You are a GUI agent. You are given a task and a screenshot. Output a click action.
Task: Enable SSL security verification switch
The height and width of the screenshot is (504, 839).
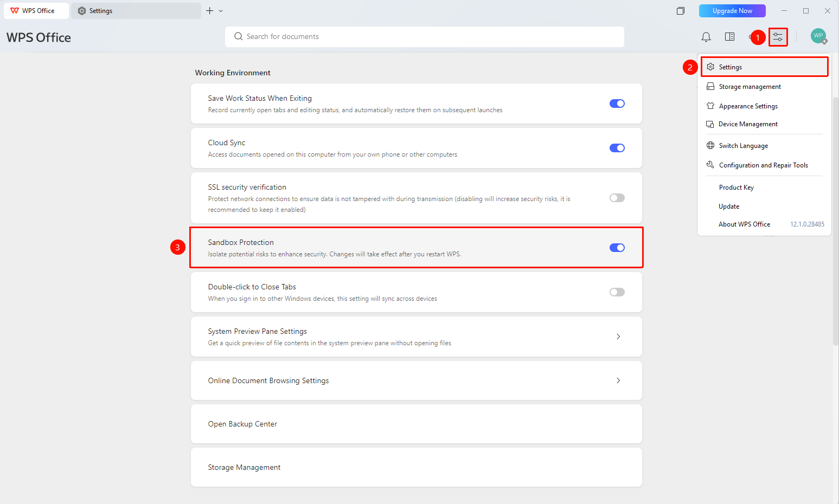tap(617, 198)
